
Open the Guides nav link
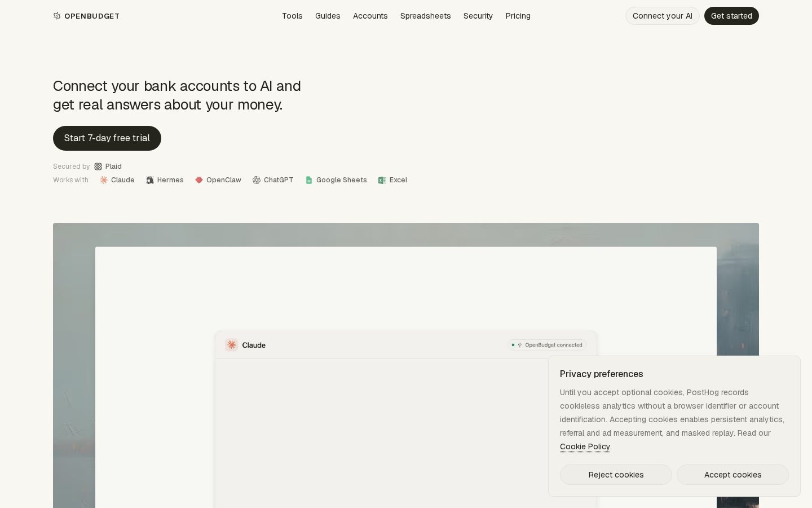328,16
